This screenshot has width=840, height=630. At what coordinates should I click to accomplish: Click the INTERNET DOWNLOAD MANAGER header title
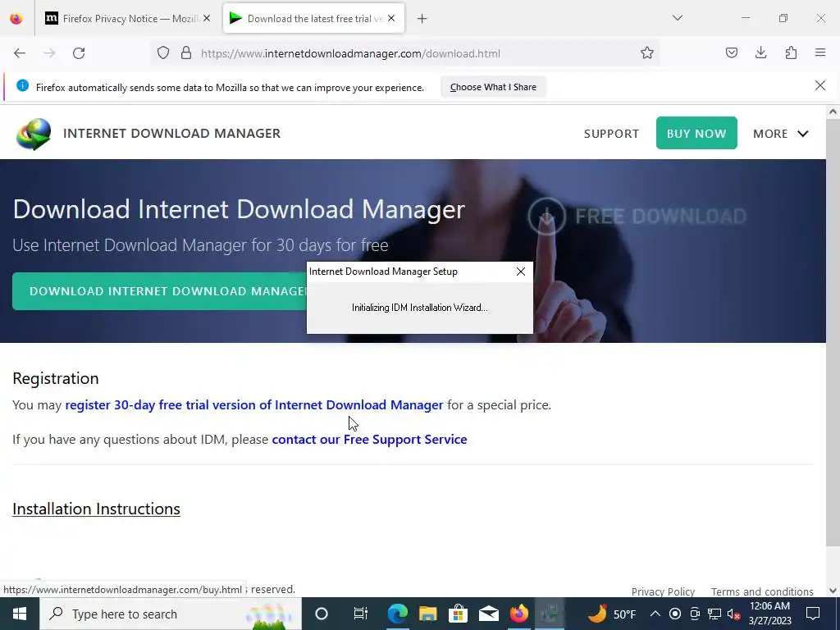pyautogui.click(x=171, y=134)
